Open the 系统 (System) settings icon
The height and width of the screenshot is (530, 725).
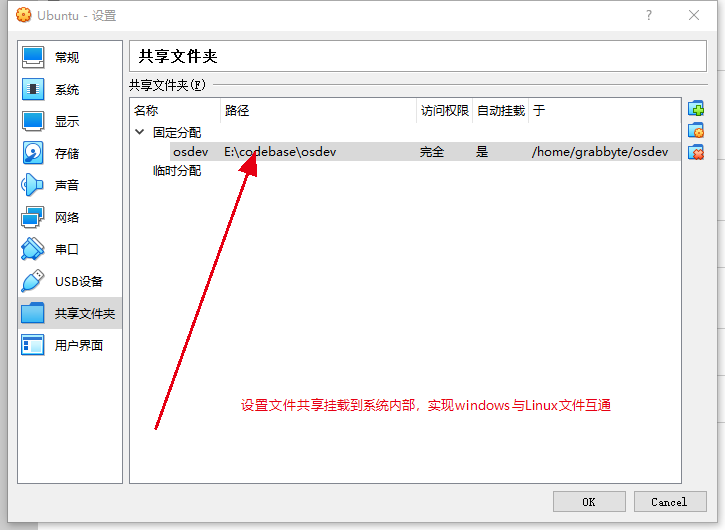click(33, 89)
